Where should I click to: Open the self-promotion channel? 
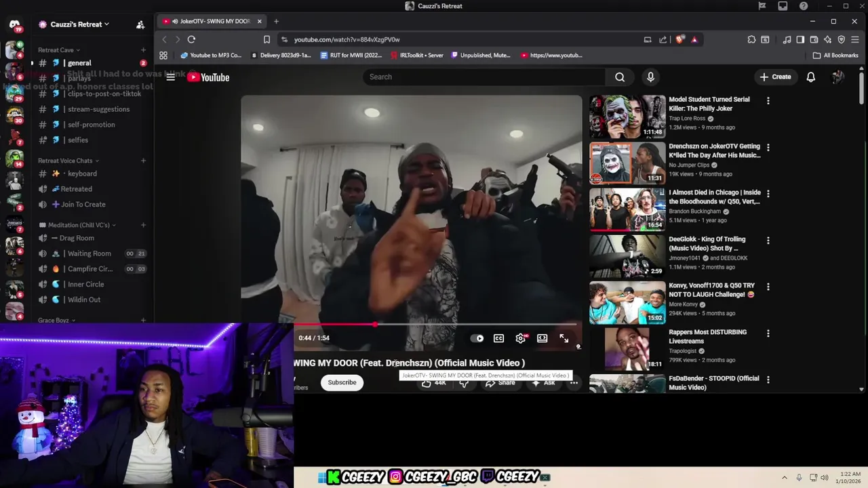92,125
